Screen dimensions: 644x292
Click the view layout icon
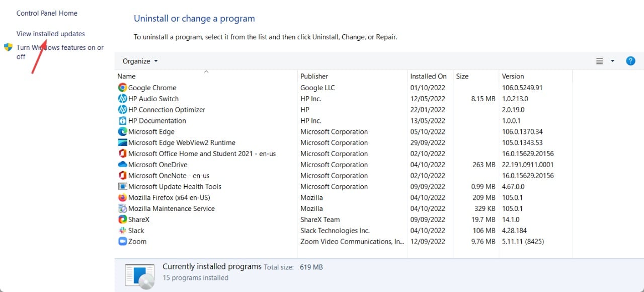(599, 61)
